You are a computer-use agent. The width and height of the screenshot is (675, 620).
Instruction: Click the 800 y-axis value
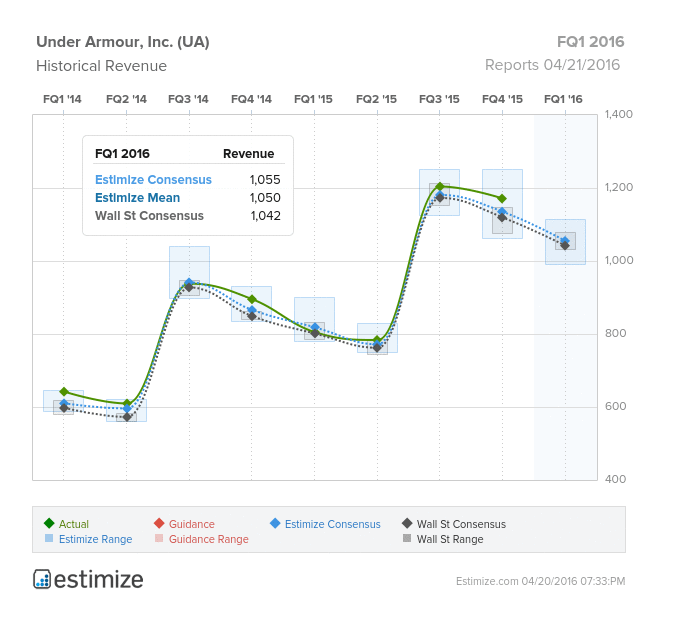(615, 333)
